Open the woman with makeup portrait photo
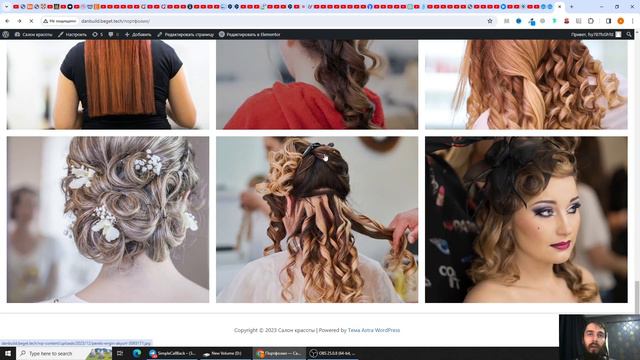Screen dimensions: 640x360 coord(526,220)
